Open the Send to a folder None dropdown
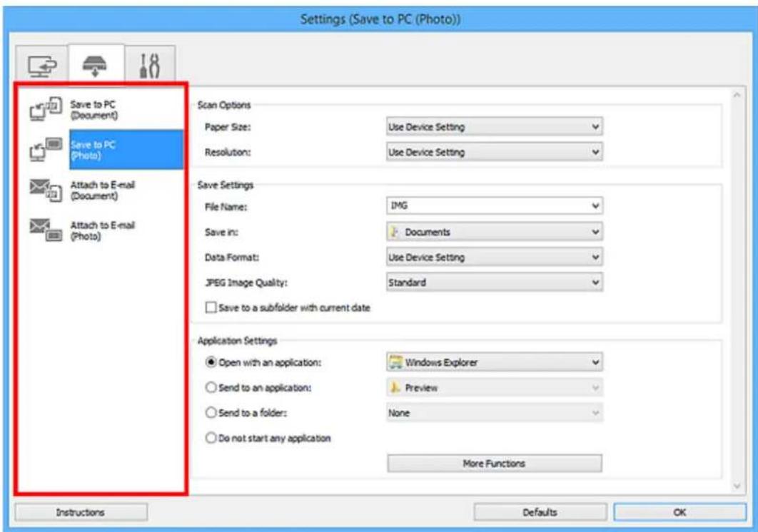 click(x=494, y=413)
